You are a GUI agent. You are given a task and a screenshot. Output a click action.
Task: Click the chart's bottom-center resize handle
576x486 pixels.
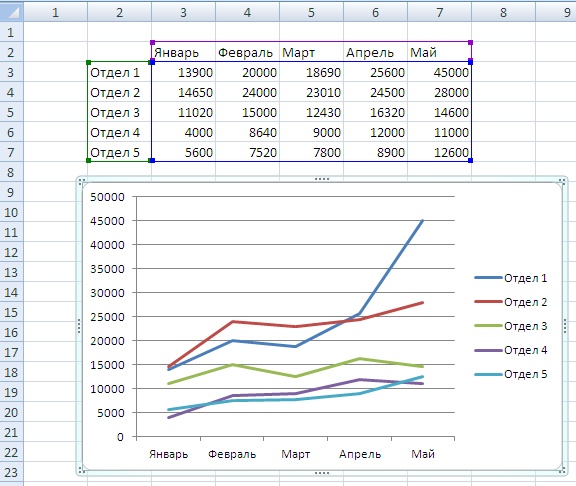(322, 473)
